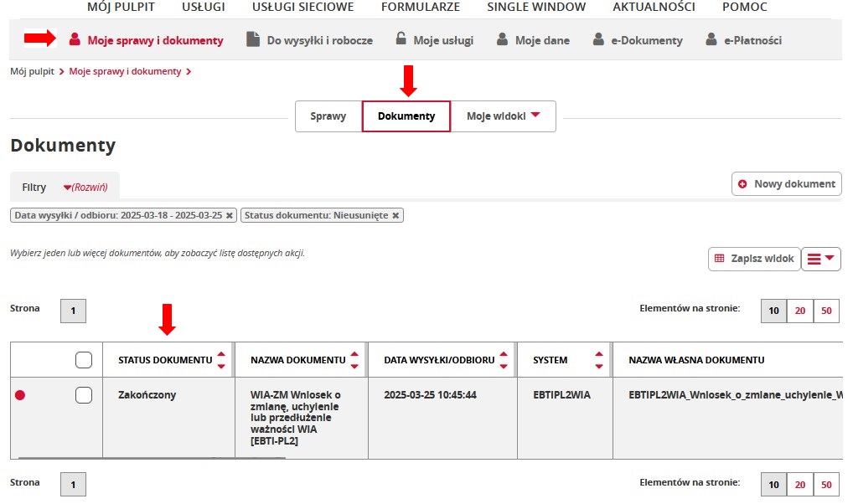Screen dimensions: 853x504
Task: Expand the Filtry section via "(Rozwiń)"
Action: [85, 188]
